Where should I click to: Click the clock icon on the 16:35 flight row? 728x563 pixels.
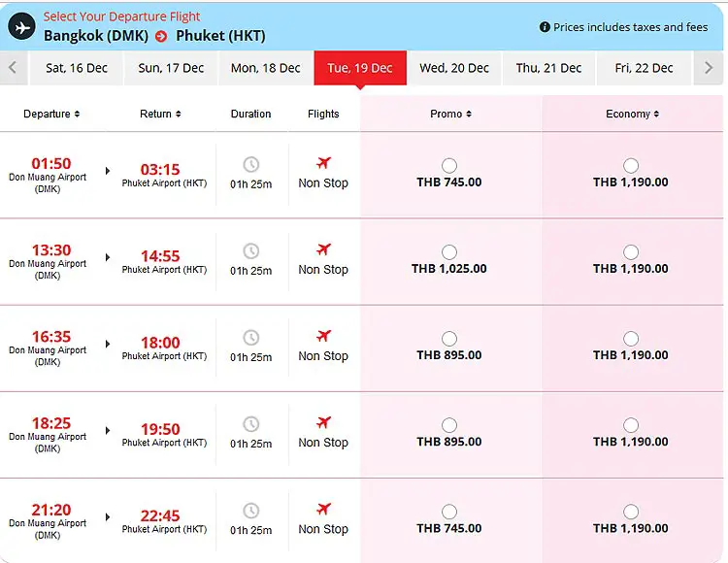(250, 338)
